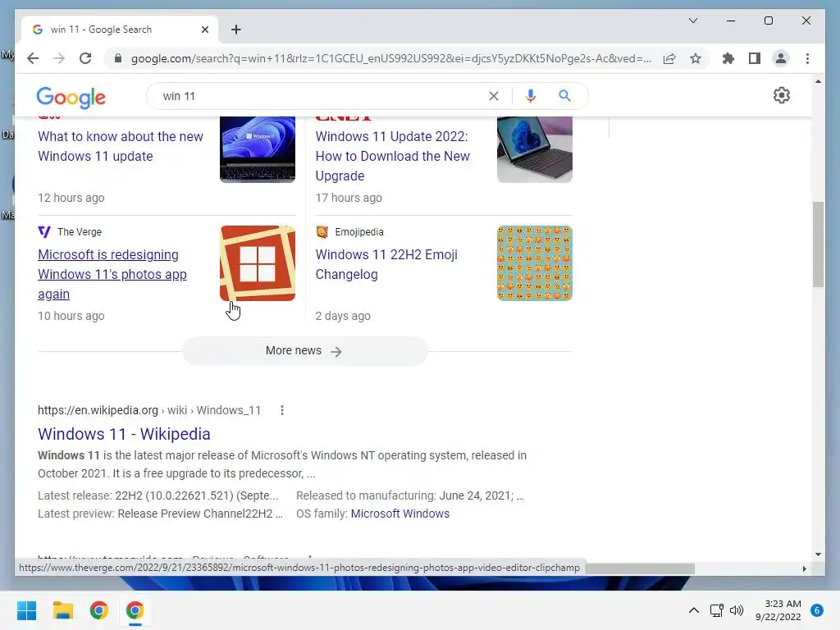Click the en.wikipedia.org breadcrumb URL
This screenshot has width=840, height=630.
(x=149, y=410)
